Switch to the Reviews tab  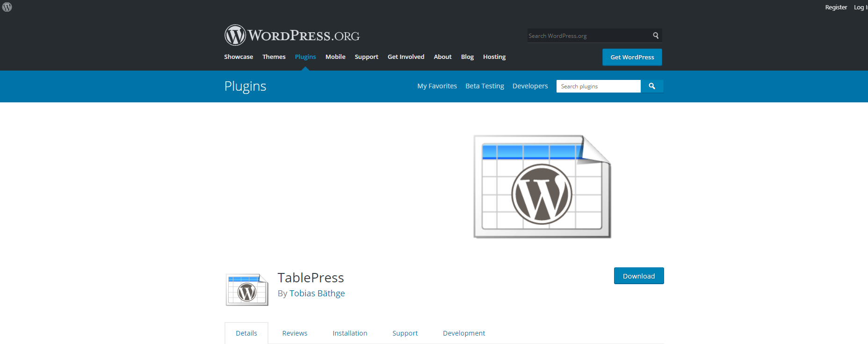click(x=295, y=333)
